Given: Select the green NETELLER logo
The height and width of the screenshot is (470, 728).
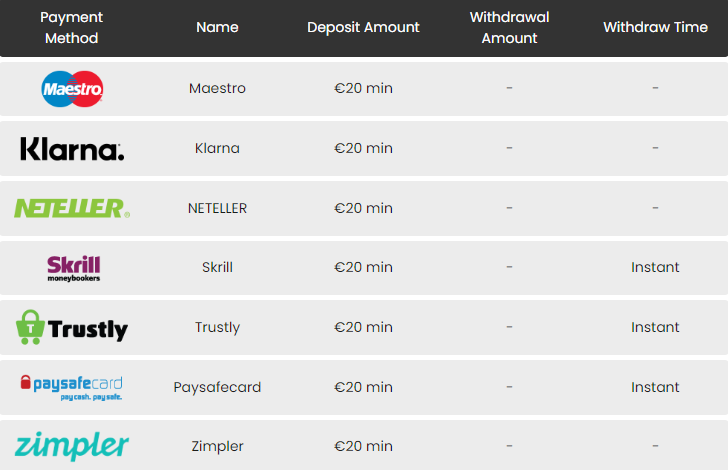Looking at the screenshot, I should [72, 208].
